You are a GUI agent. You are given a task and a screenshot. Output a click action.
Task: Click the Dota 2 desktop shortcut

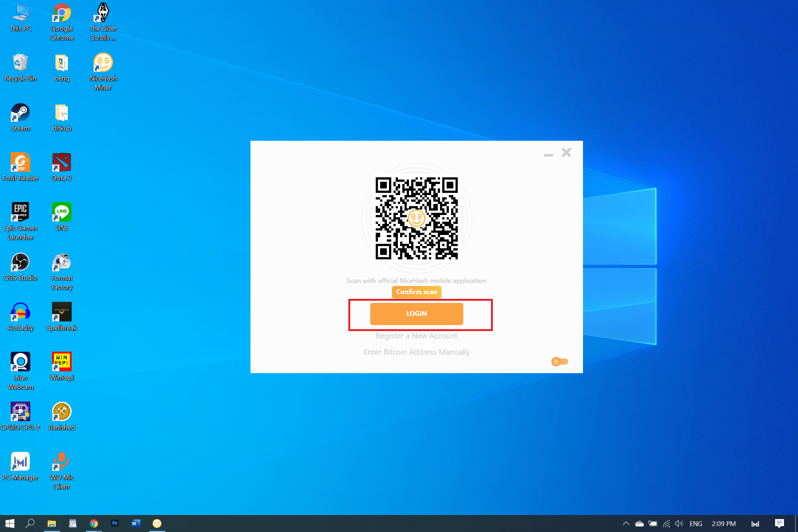pyautogui.click(x=62, y=163)
